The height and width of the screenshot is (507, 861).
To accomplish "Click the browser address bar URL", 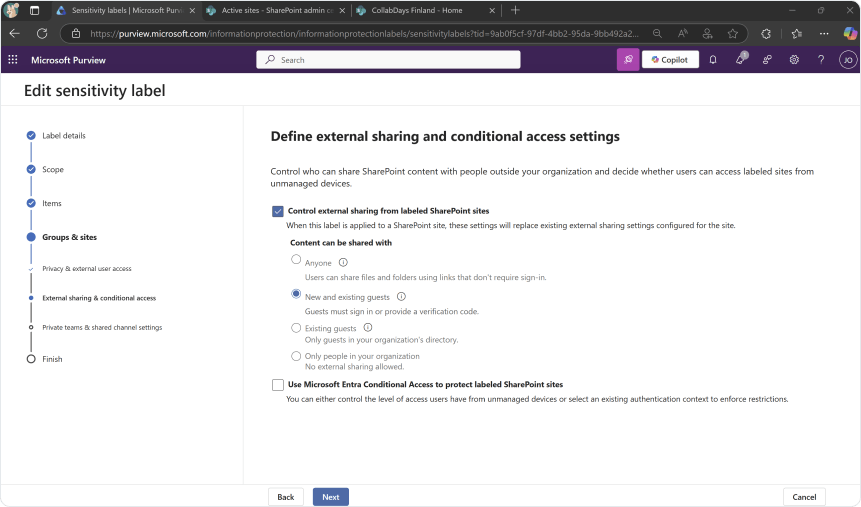I will [364, 34].
